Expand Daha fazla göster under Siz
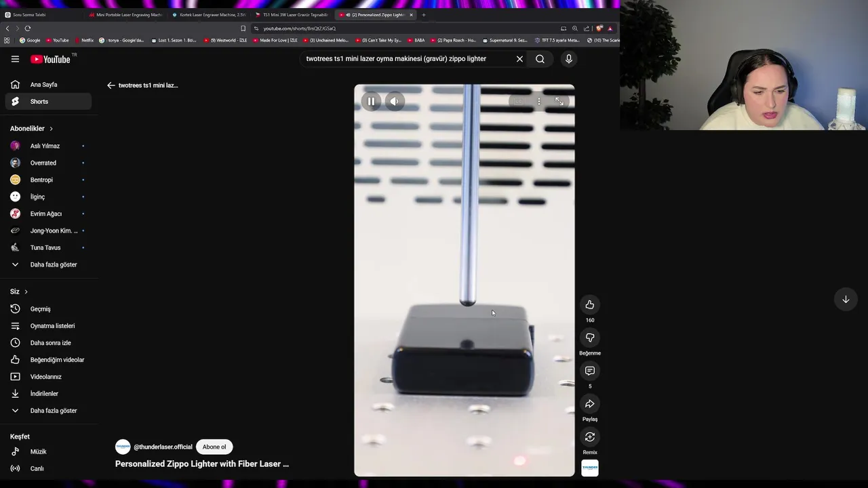The height and width of the screenshot is (488, 868). coord(47,411)
